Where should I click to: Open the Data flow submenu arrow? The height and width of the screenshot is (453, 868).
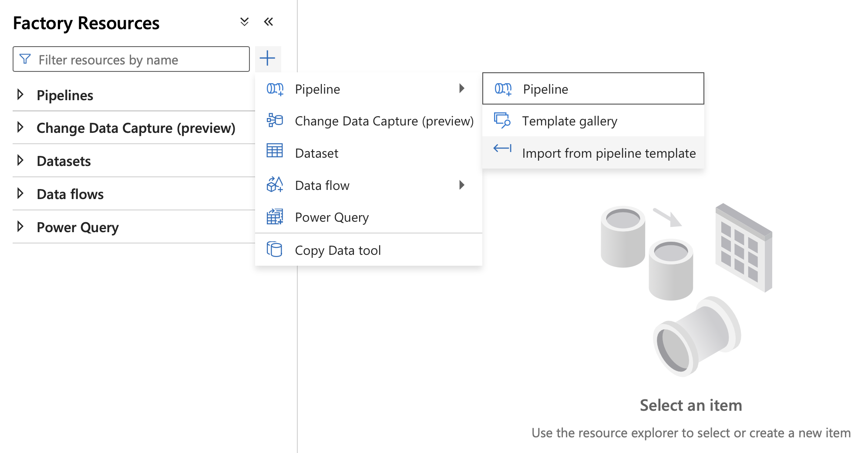[462, 185]
